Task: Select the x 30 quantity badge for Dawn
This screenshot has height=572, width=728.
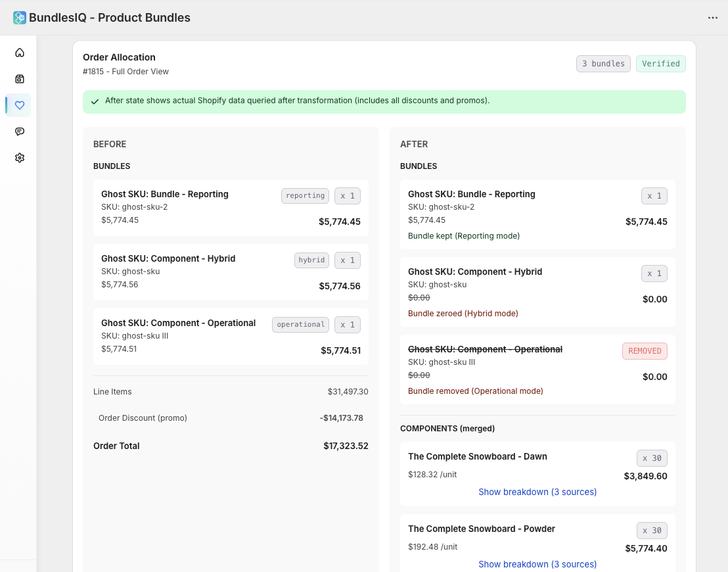Action: tap(652, 458)
